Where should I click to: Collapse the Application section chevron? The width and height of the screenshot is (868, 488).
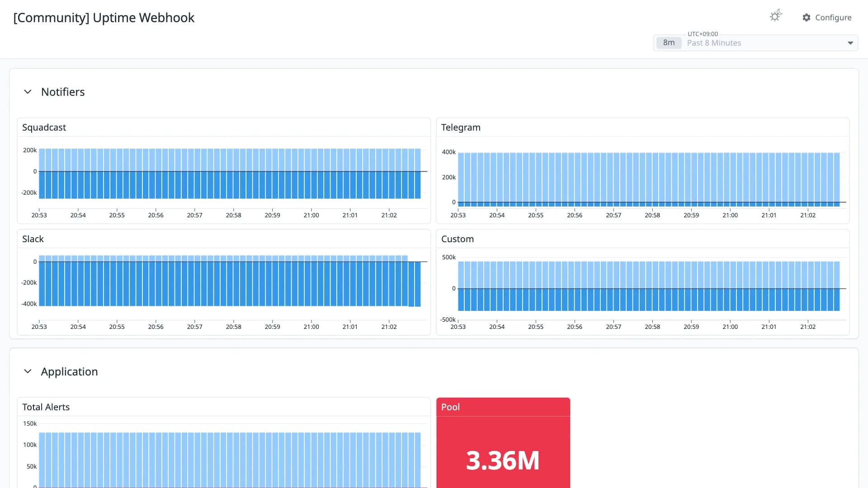click(x=28, y=371)
